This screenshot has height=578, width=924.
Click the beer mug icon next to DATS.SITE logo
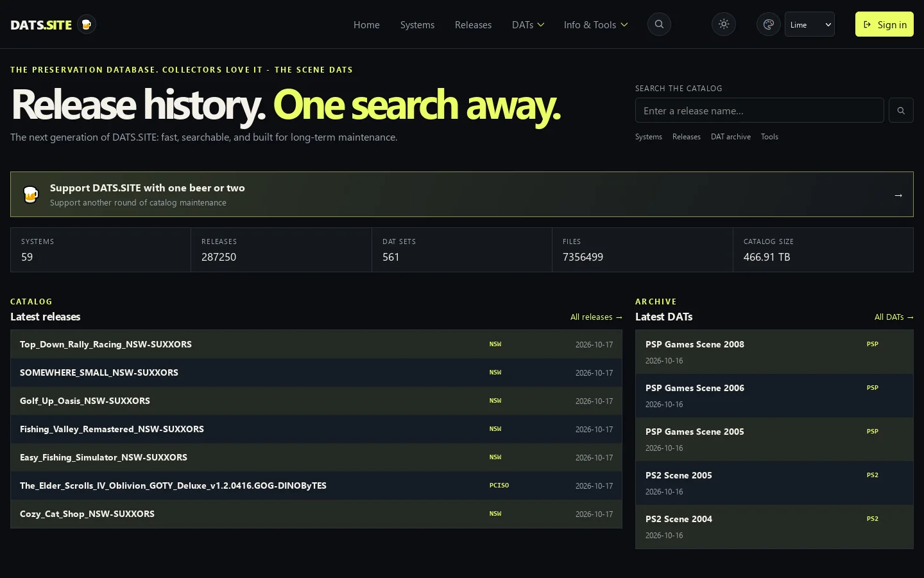pos(87,24)
